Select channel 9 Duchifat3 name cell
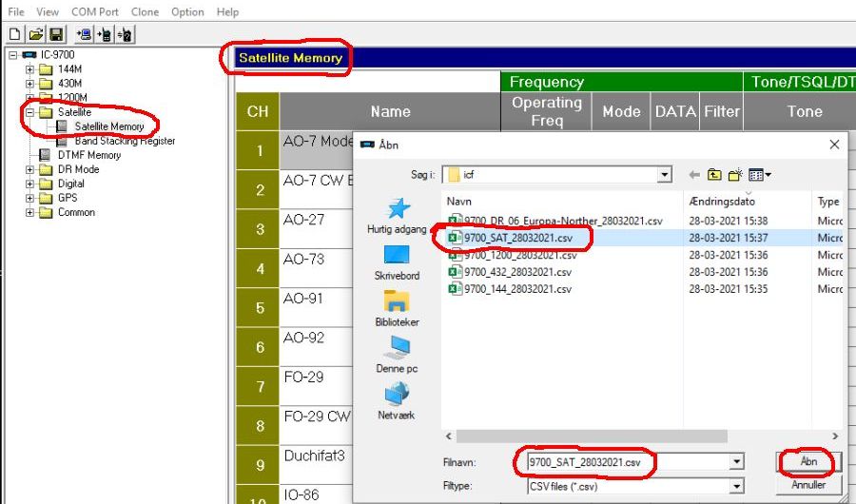 click(316, 465)
